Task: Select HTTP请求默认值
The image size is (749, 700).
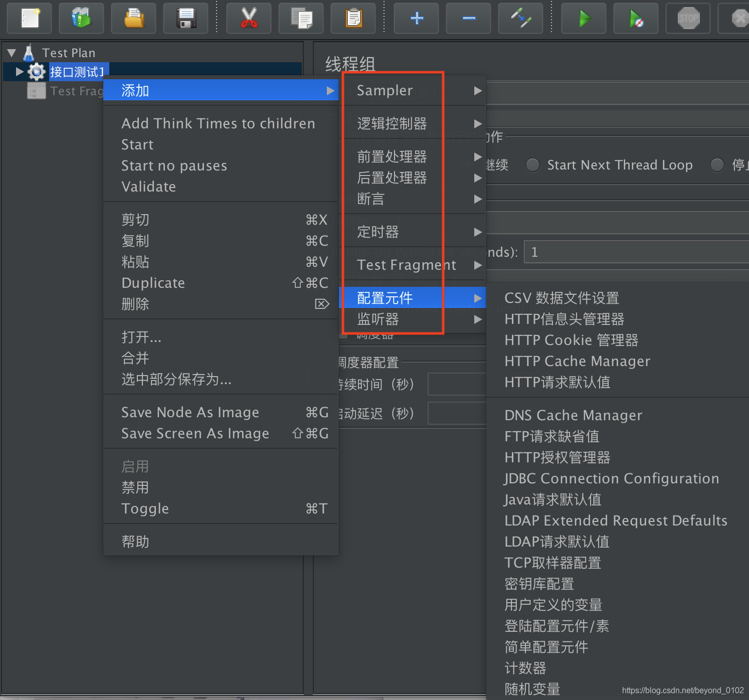Action: [618, 383]
